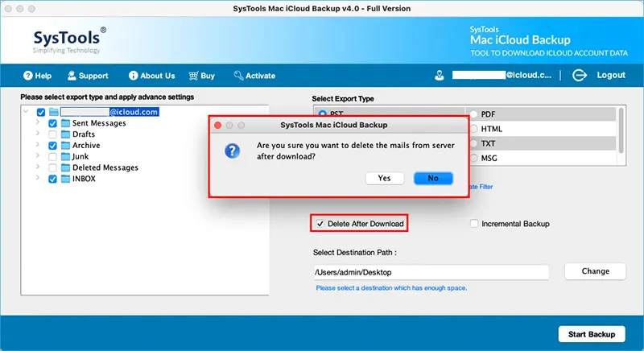Click the question mark icon in dialog
Screen dimensions: 644x351
232,151
